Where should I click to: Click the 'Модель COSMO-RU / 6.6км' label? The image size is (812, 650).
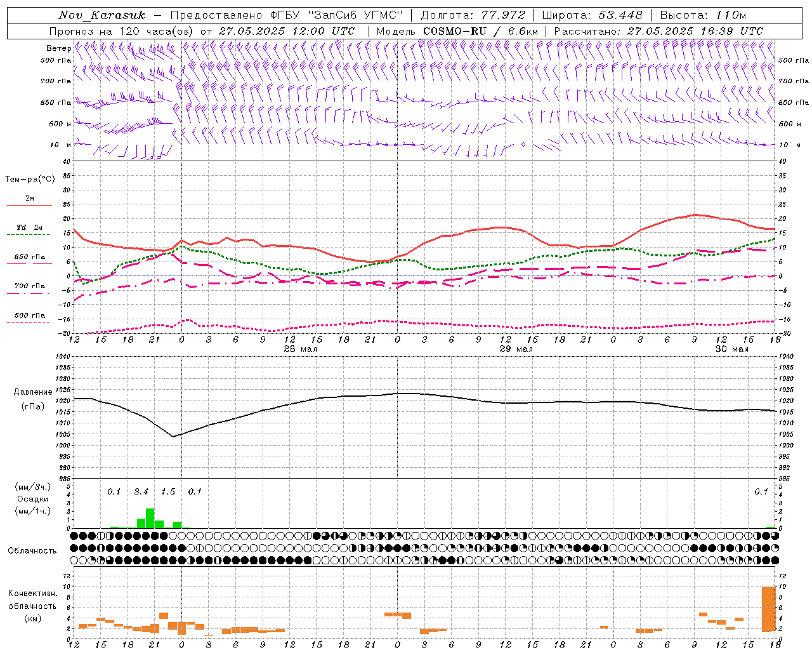pyautogui.click(x=457, y=31)
